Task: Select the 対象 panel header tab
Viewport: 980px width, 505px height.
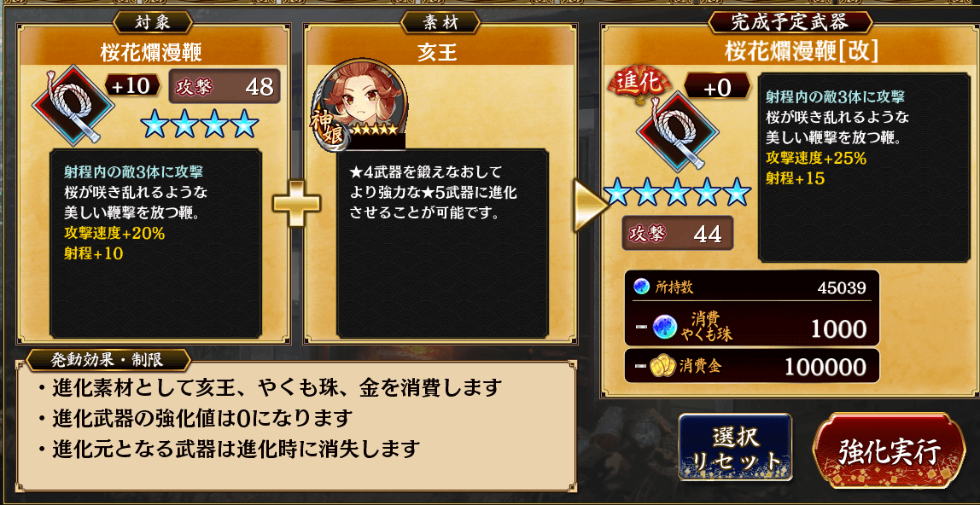Action: tap(153, 22)
